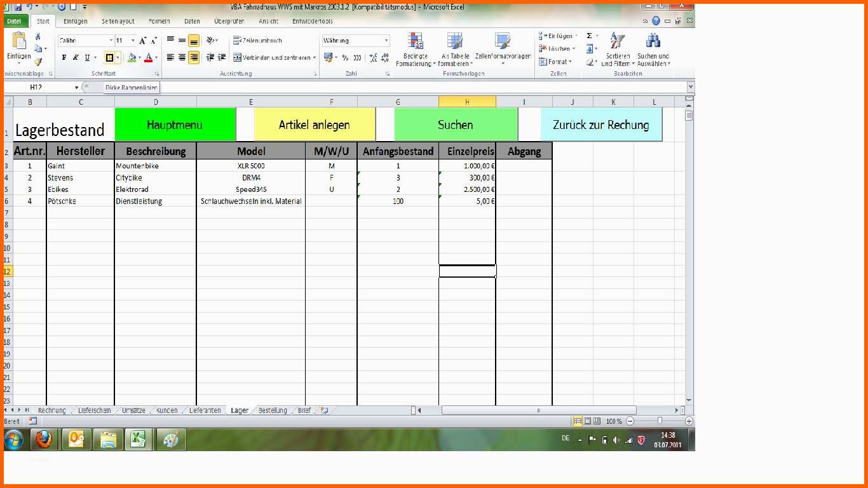The width and height of the screenshot is (868, 488).
Task: Click the green Hauptmenu button
Action: tap(175, 125)
